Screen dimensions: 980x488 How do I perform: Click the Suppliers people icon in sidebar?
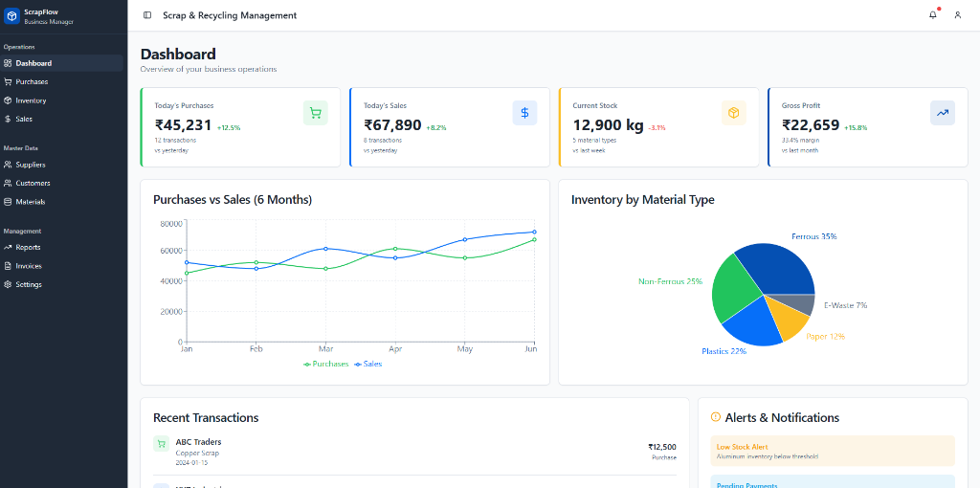[x=8, y=165]
